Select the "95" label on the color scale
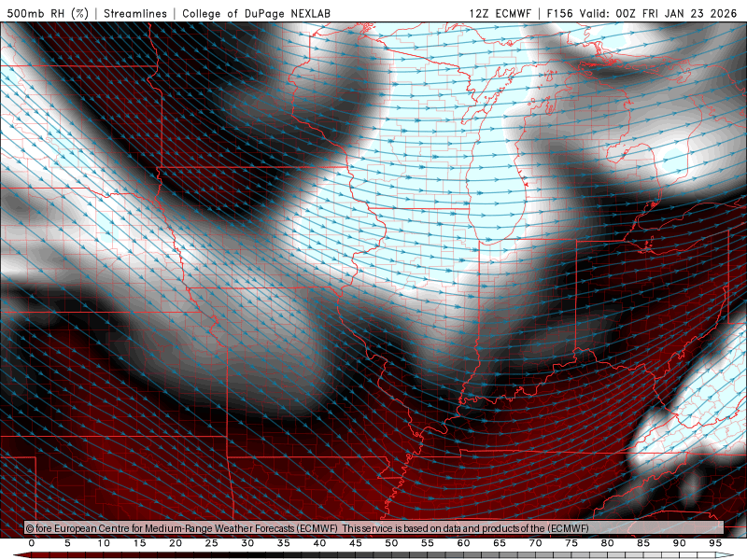Screen dimensions: 747x560 tap(715, 543)
